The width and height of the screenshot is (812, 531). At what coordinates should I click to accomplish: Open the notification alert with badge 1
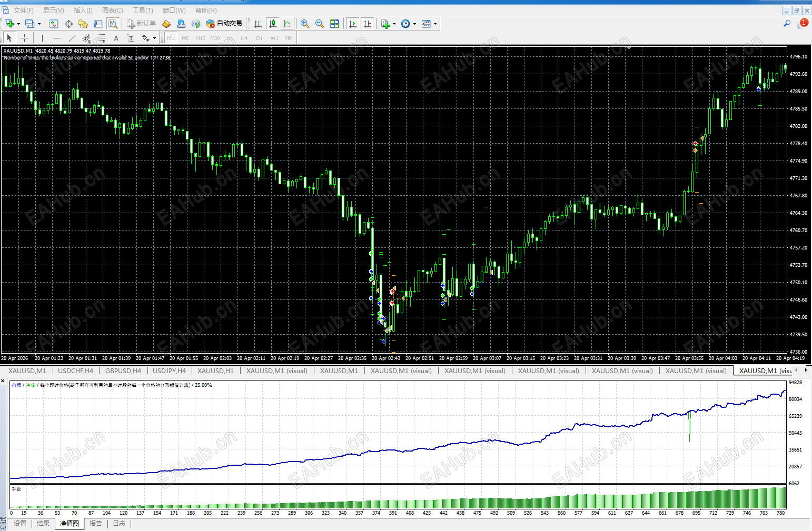point(803,23)
